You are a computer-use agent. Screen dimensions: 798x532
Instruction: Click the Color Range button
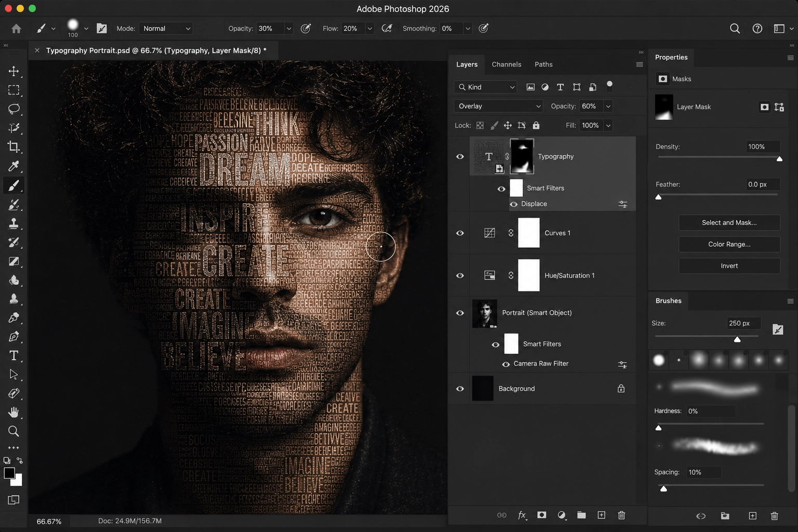pos(729,244)
